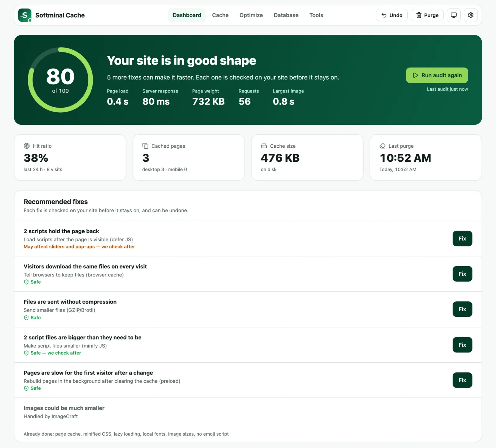Click the 'Handled by ImageCraft' text

[x=51, y=416]
